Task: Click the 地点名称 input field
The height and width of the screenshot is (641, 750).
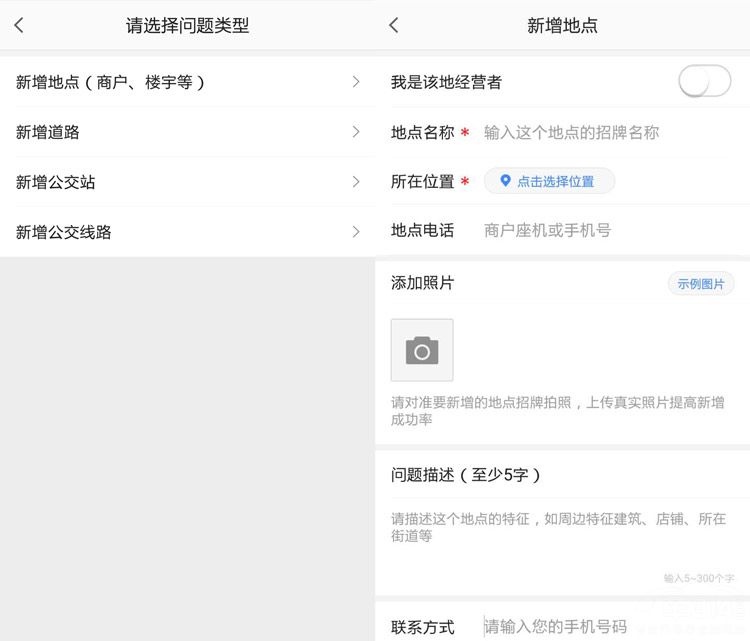Action: [x=600, y=132]
